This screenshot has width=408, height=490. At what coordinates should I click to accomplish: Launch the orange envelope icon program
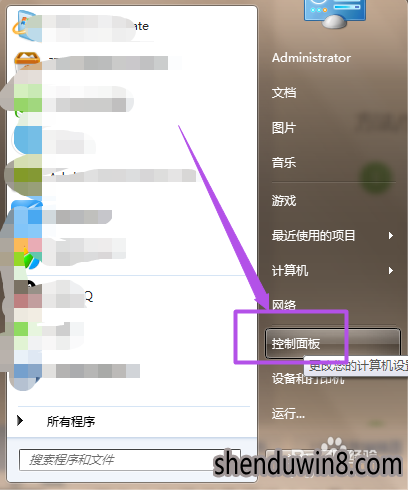[27, 59]
